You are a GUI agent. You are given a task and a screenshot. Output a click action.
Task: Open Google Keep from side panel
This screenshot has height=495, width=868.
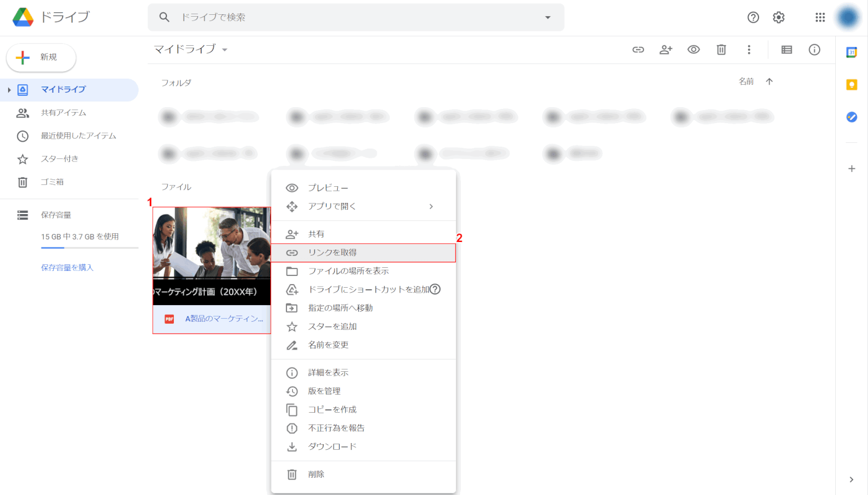[x=851, y=85]
